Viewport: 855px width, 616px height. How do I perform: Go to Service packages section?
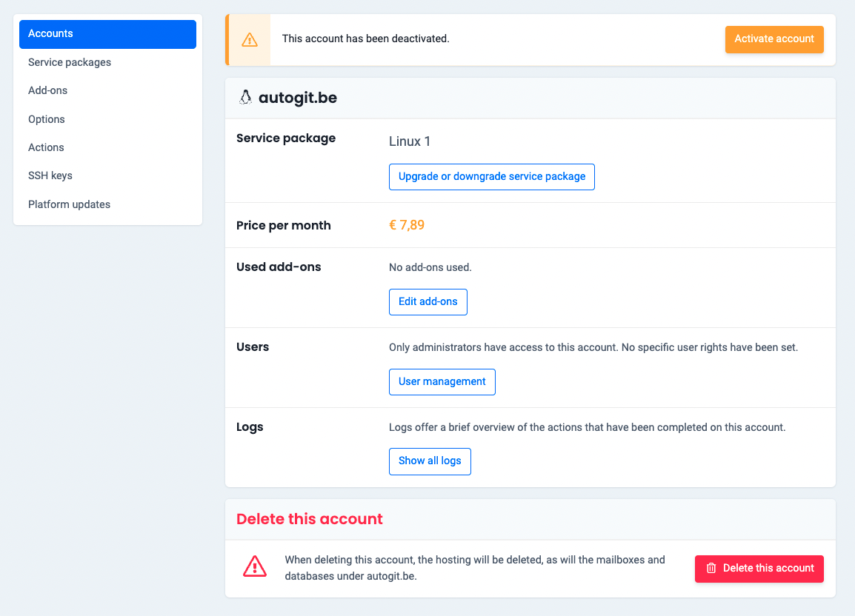click(70, 62)
